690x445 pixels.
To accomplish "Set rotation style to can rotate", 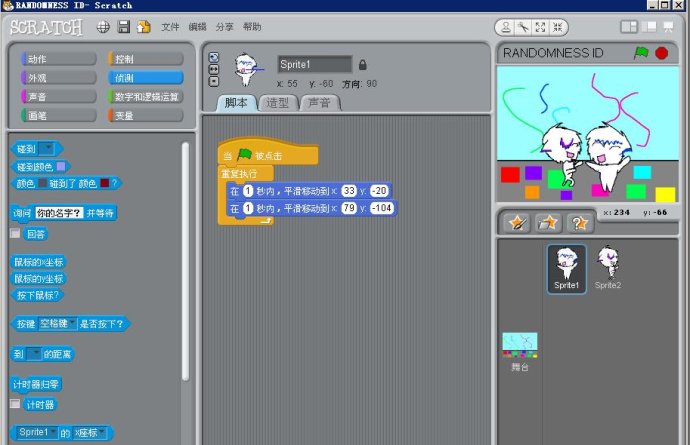I will click(x=213, y=57).
